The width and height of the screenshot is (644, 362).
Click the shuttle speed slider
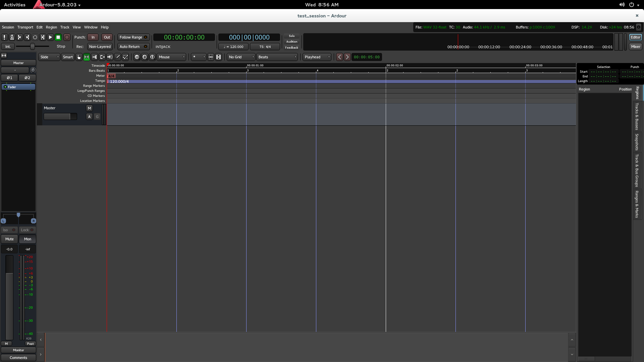coord(33,46)
